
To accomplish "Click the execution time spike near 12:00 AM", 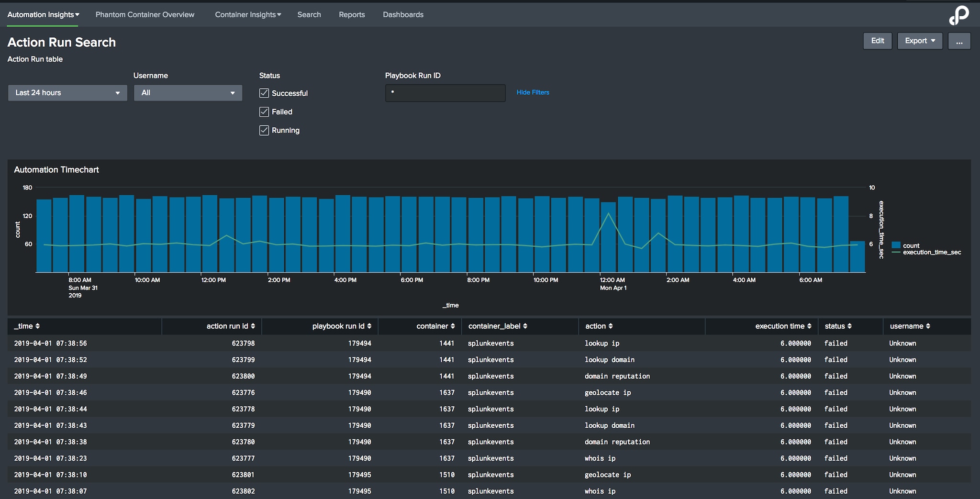I will coord(608,213).
